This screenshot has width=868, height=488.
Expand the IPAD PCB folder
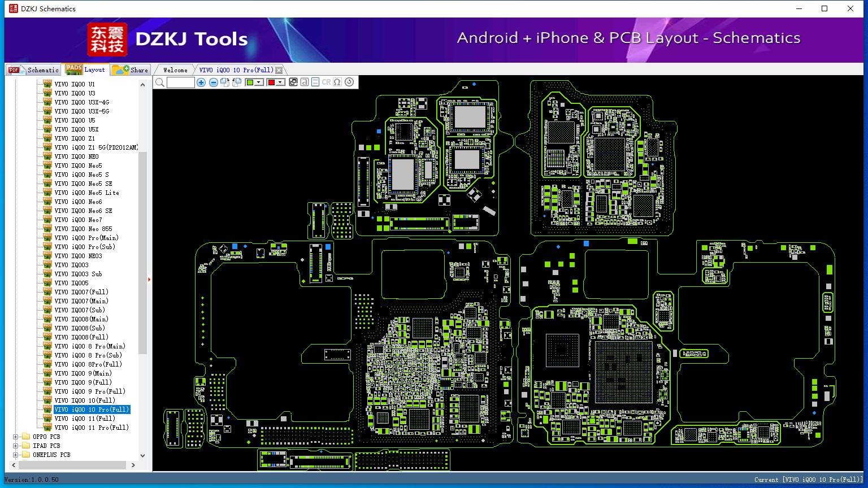(x=15, y=446)
